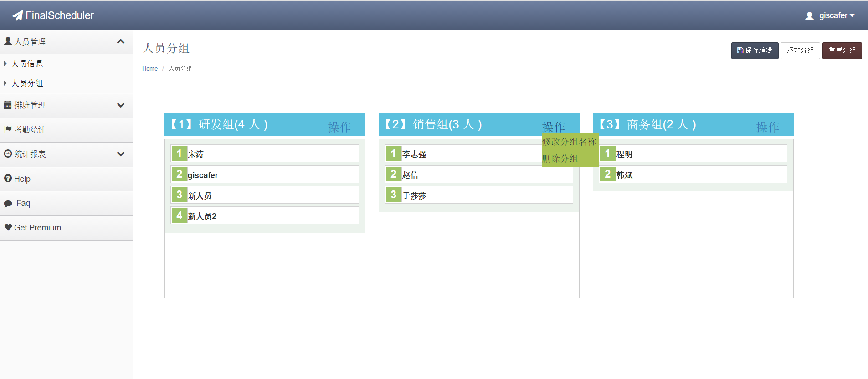
Task: Select 修改分组名称 from the operation menu
Action: click(569, 142)
